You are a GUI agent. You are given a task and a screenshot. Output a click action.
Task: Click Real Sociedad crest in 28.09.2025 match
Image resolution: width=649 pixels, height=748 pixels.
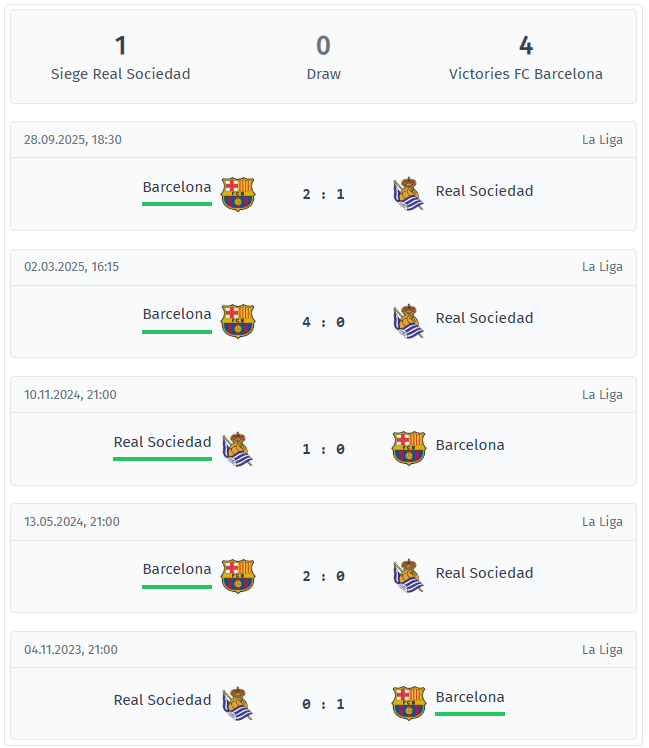(408, 193)
